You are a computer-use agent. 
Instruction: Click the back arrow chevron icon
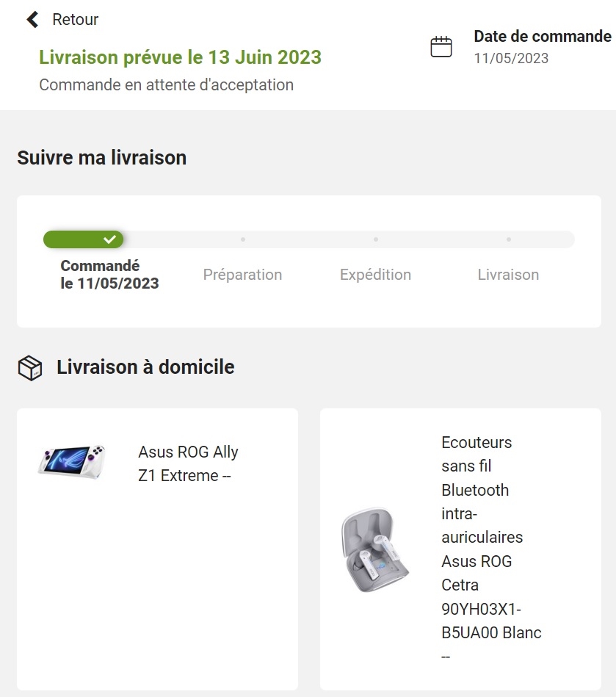(x=32, y=20)
